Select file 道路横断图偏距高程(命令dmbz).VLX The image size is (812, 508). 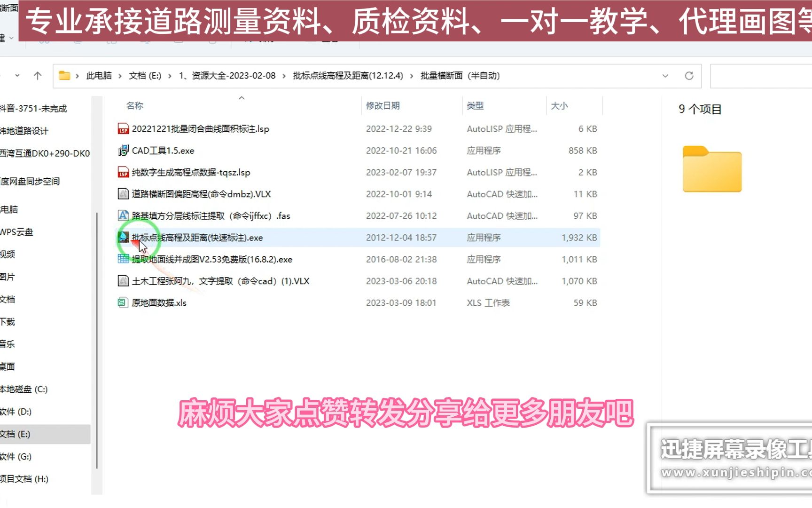(x=201, y=194)
